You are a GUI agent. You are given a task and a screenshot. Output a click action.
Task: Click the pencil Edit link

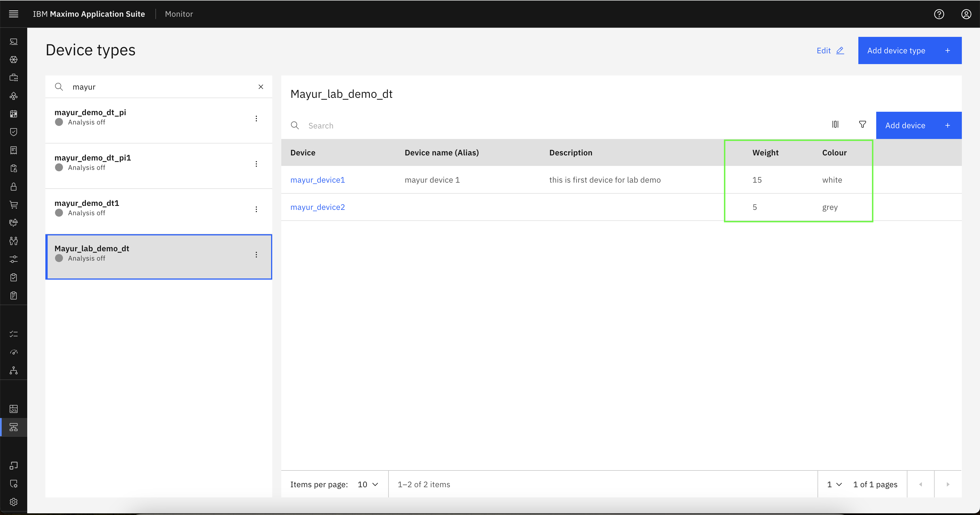[x=830, y=50]
